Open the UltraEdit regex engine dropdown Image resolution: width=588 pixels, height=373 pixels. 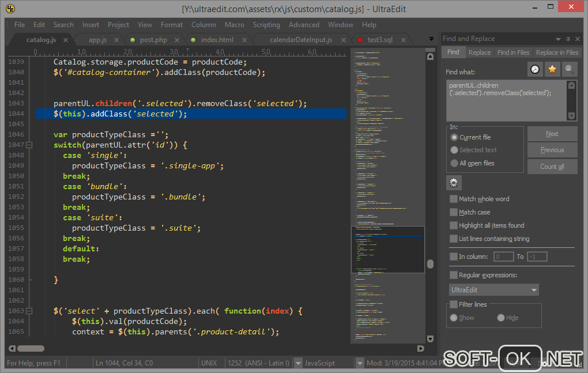494,290
